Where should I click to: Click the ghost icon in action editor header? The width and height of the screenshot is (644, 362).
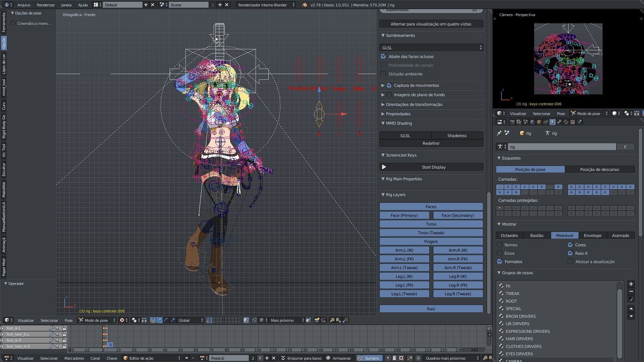point(394,358)
